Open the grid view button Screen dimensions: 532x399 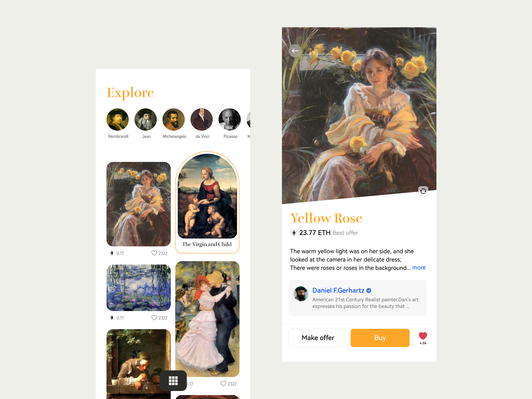[x=173, y=380]
